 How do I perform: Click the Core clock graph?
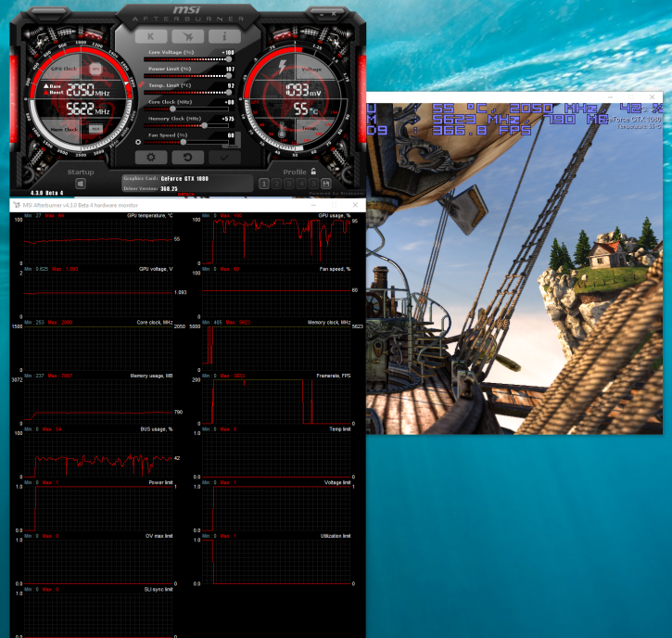(98, 348)
